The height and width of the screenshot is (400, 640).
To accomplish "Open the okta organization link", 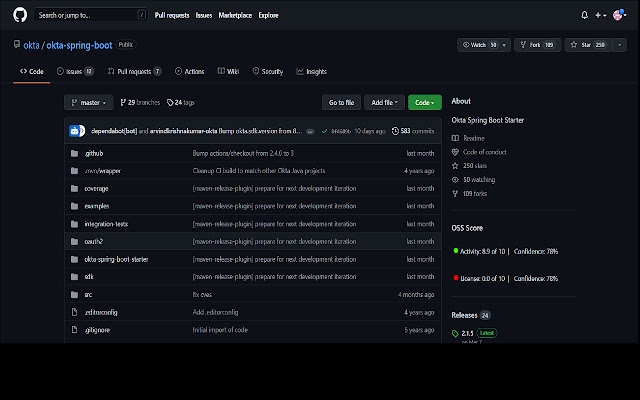I will point(31,45).
